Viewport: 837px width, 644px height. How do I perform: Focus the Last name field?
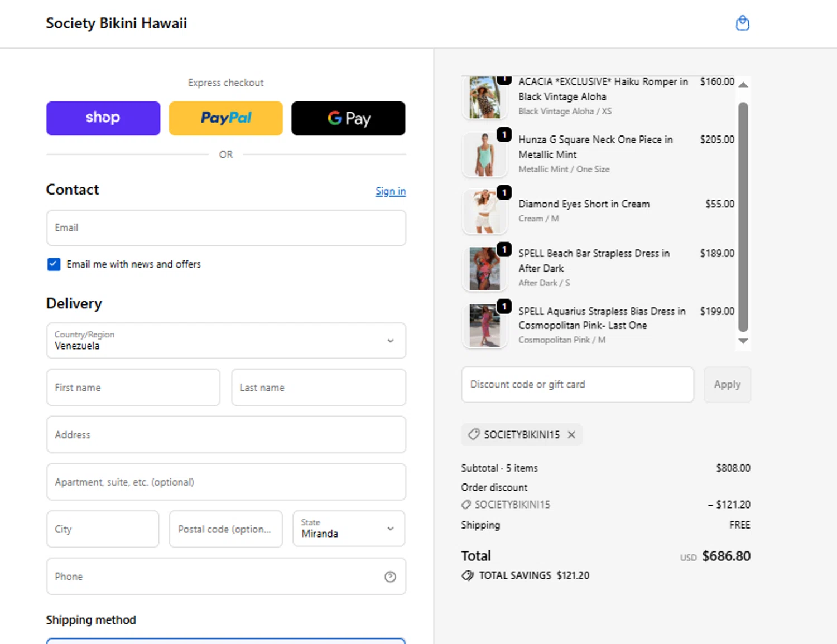click(x=319, y=388)
